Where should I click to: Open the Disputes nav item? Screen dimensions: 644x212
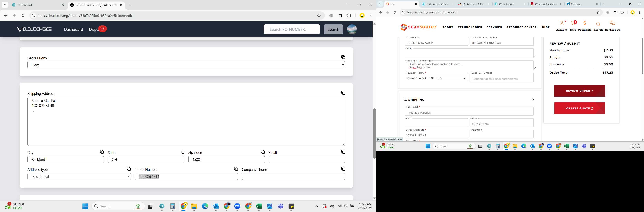(94, 29)
